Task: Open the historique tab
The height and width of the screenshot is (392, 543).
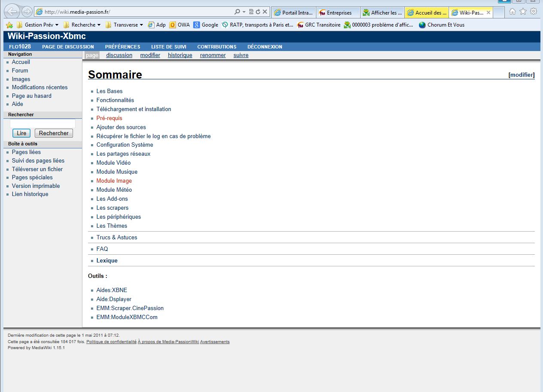Action: pos(180,55)
